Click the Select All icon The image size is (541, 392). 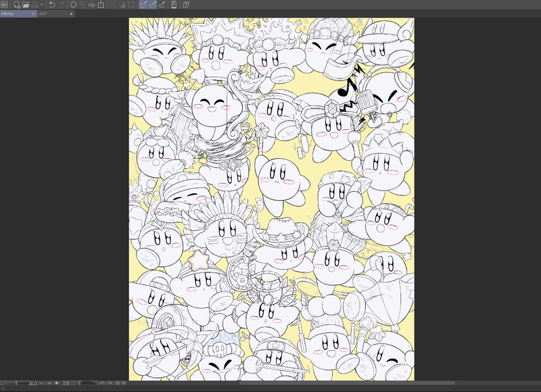click(113, 5)
